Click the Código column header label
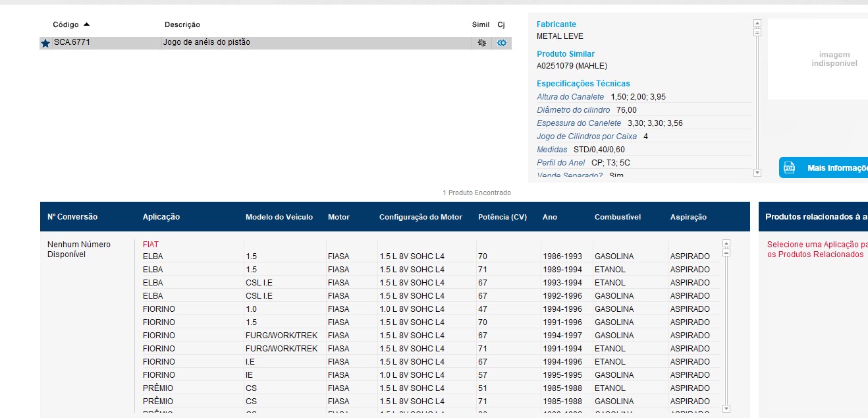Image resolution: width=868 pixels, height=418 pixels. point(66,24)
